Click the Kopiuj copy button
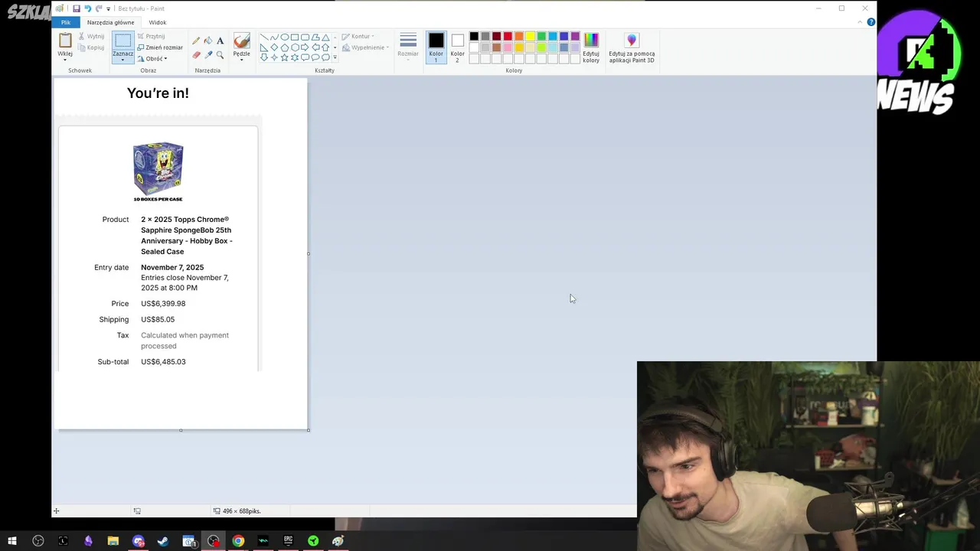The width and height of the screenshot is (980, 551). 91,47
